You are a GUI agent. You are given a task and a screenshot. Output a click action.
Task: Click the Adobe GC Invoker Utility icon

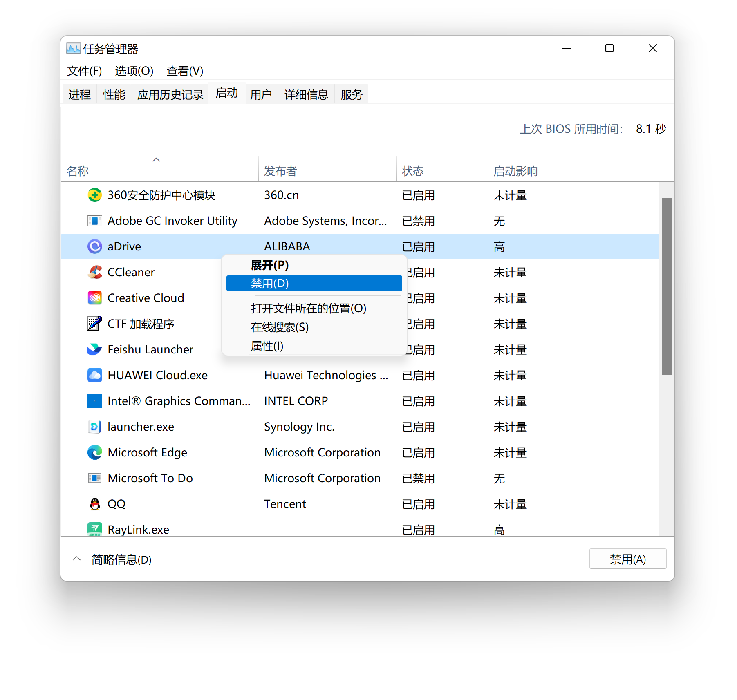click(95, 221)
